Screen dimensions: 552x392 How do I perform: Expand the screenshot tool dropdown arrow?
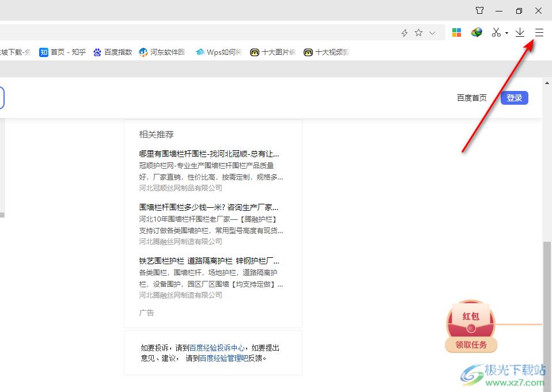(x=506, y=33)
